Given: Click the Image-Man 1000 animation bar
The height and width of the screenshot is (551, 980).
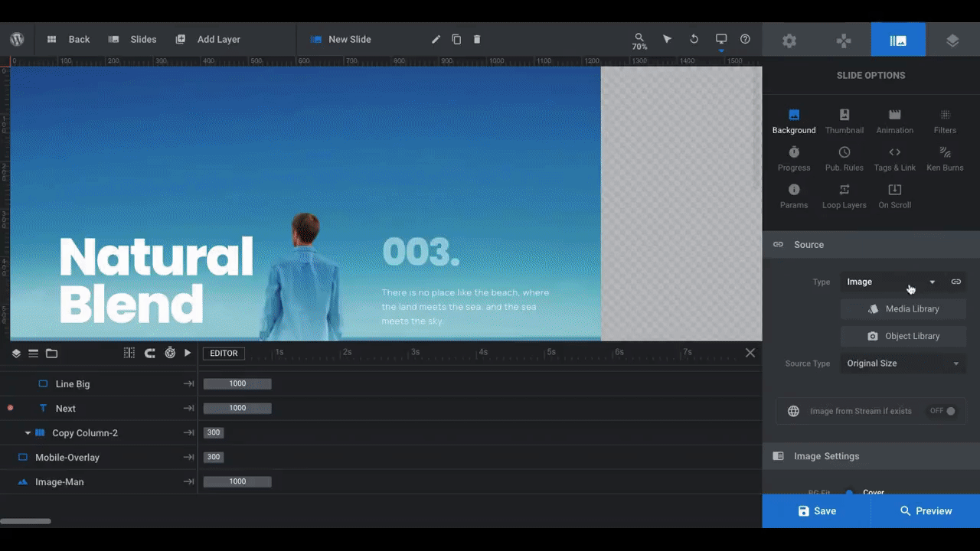Looking at the screenshot, I should coord(237,482).
